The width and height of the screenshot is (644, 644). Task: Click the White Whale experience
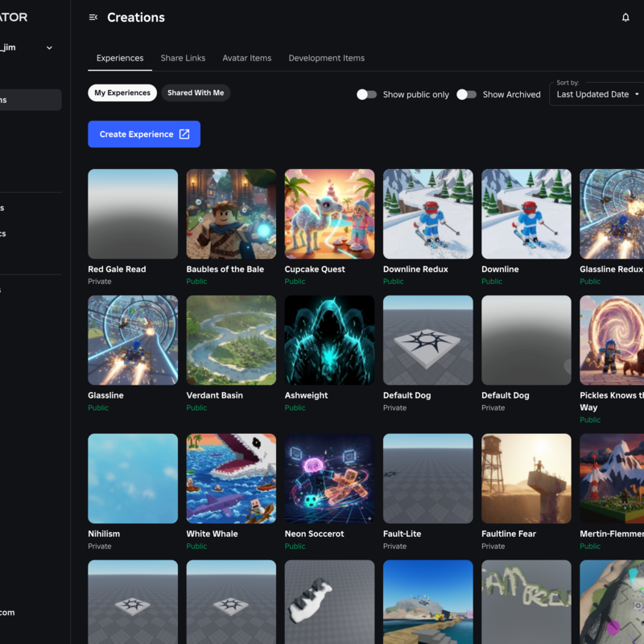coord(231,478)
